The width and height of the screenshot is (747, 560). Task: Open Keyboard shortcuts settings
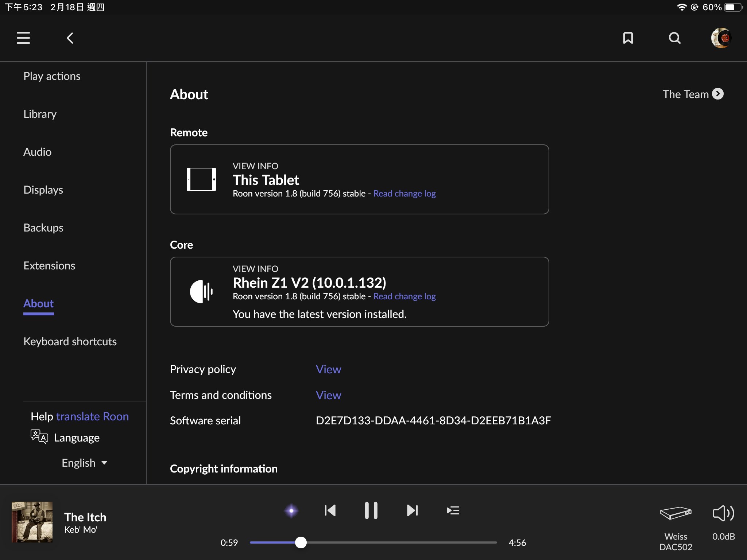point(70,341)
